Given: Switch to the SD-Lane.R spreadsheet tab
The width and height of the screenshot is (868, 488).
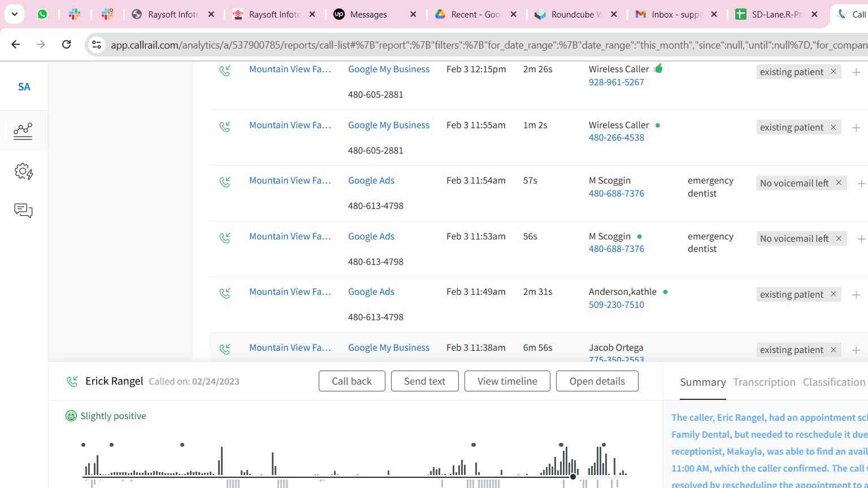Looking at the screenshot, I should coord(776,14).
